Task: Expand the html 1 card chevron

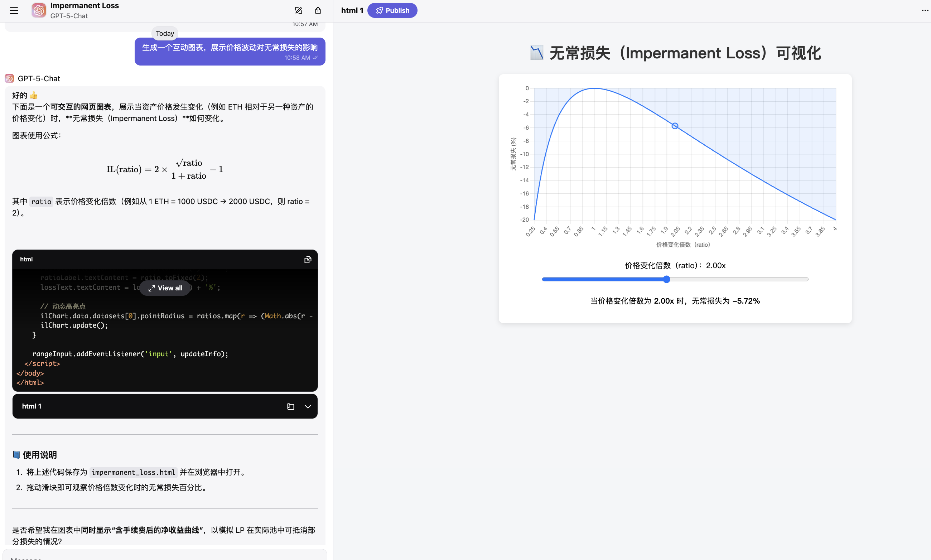Action: click(x=308, y=406)
